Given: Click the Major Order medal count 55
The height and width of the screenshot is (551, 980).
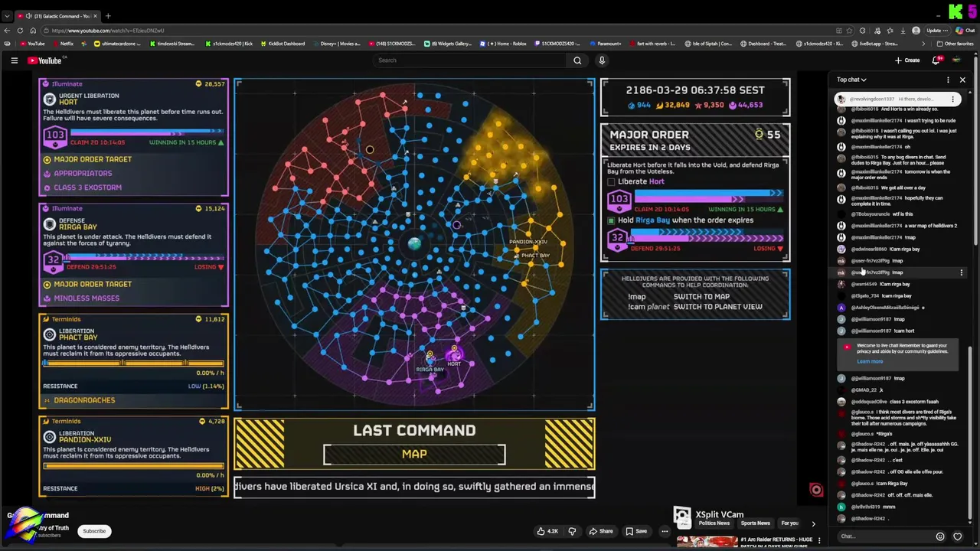Looking at the screenshot, I should click(x=767, y=135).
